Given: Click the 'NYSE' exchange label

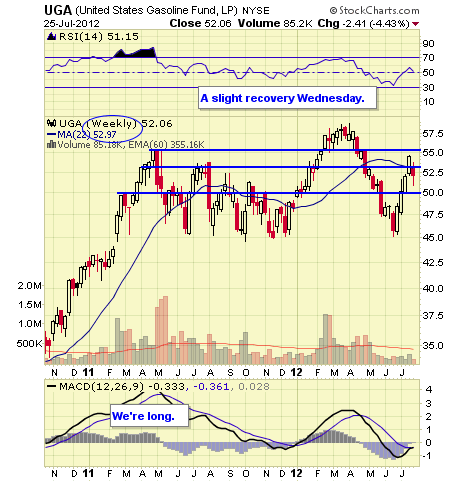Looking at the screenshot, I should point(256,11).
